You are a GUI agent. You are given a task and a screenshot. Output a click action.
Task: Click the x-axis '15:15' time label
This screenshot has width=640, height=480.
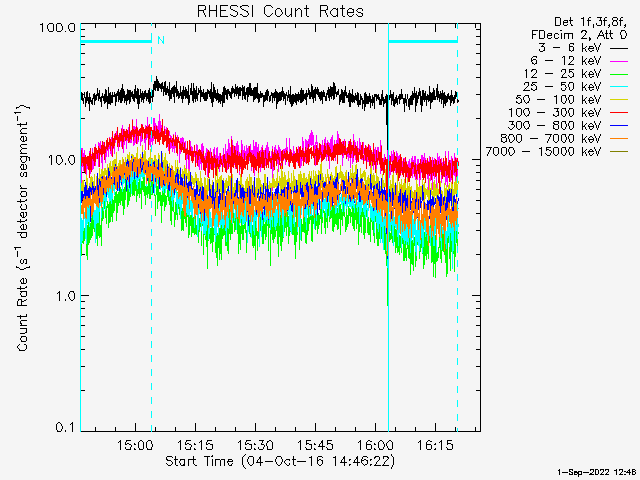tap(196, 445)
